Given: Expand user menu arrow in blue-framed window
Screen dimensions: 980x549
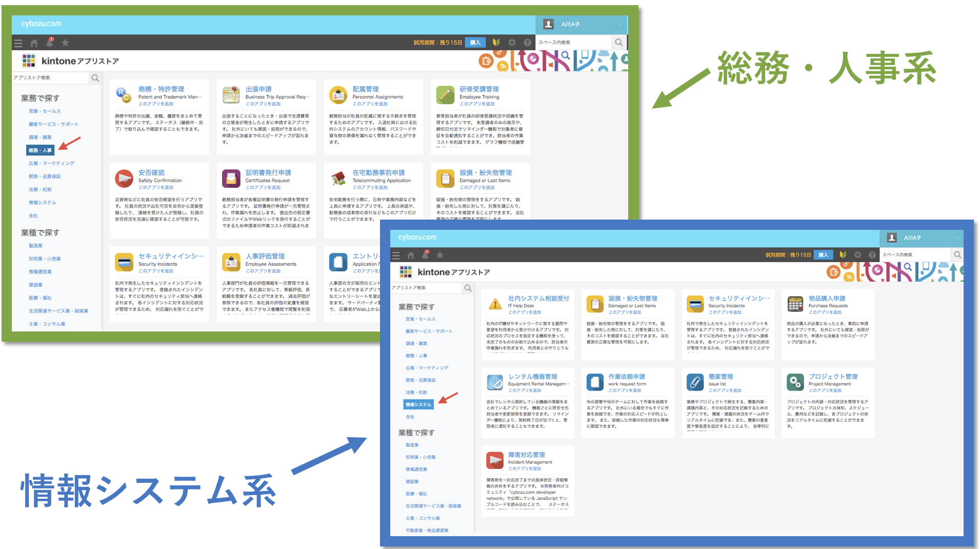Looking at the screenshot, I should [957, 238].
